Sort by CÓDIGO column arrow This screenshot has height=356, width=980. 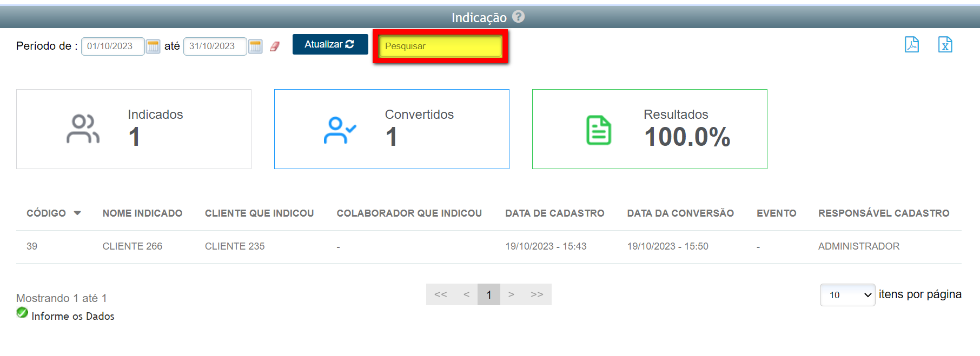(77, 213)
